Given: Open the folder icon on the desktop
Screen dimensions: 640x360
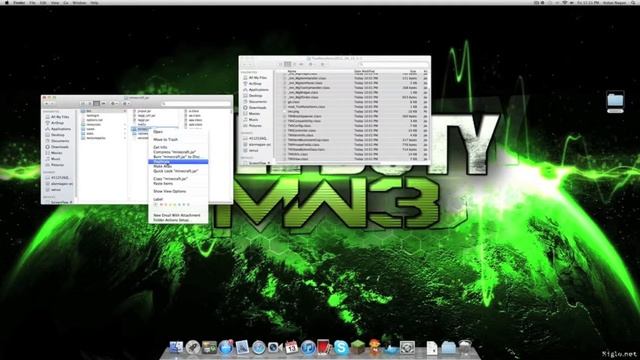Looking at the screenshot, I should [615, 100].
